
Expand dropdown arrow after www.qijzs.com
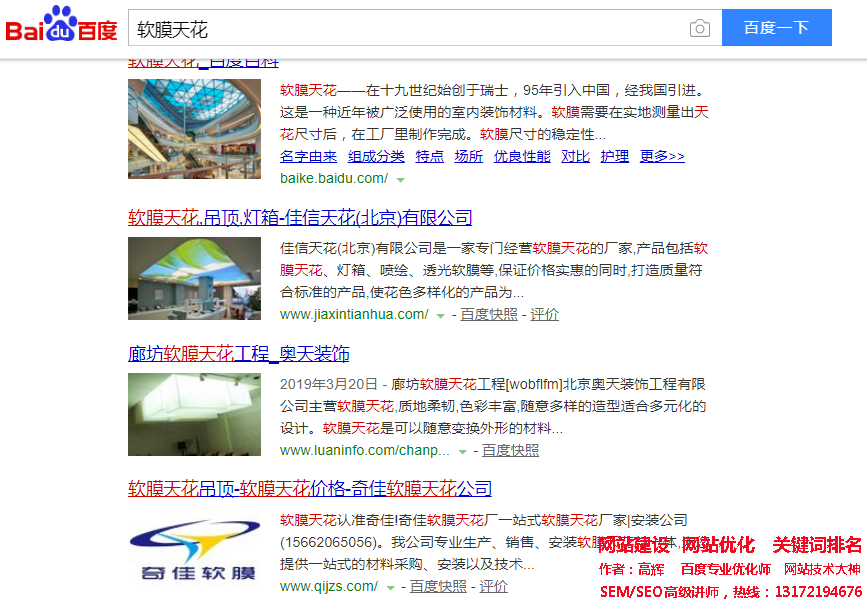point(391,588)
